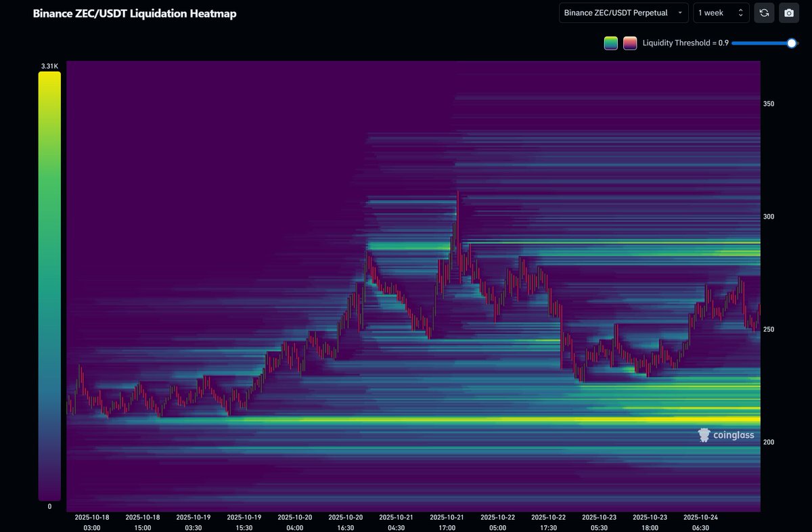812x532 pixels.
Task: Click the 2025-10-22 05:00 time label
Action: pos(498,522)
